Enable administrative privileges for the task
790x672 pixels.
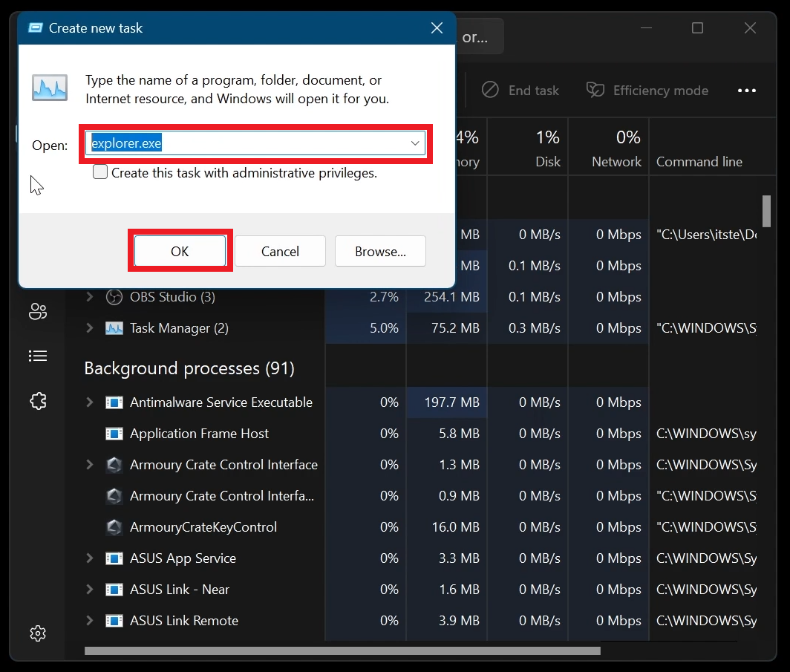point(100,172)
